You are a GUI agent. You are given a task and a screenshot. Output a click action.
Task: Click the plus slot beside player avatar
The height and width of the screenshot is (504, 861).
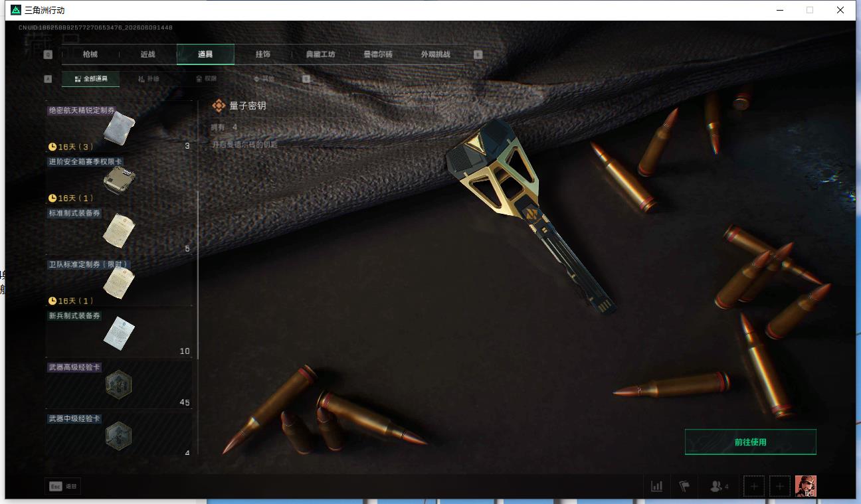click(780, 486)
